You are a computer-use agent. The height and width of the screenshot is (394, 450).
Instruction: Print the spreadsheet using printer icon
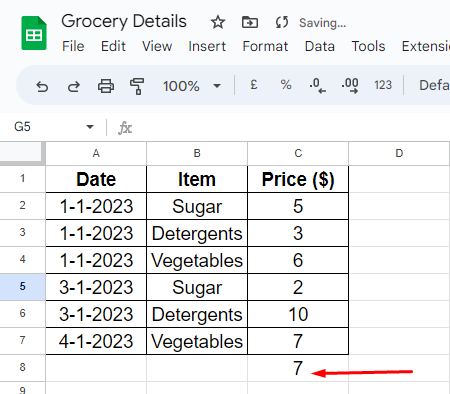[x=106, y=86]
